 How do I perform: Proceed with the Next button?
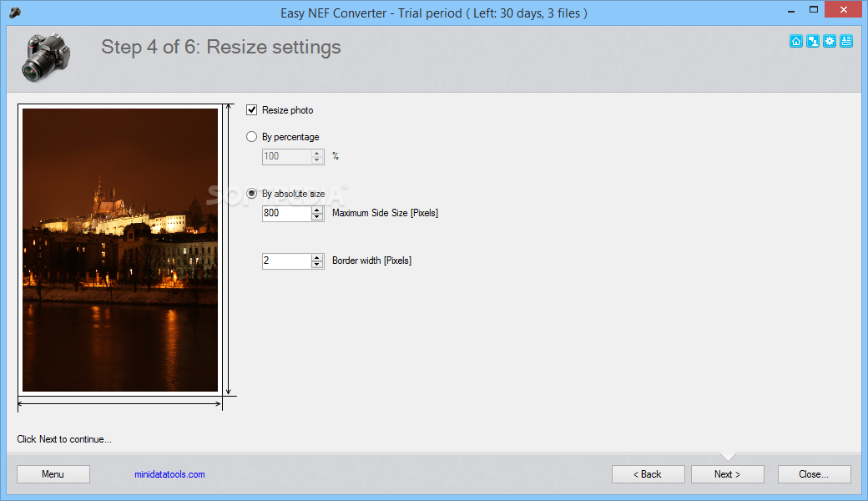click(728, 474)
